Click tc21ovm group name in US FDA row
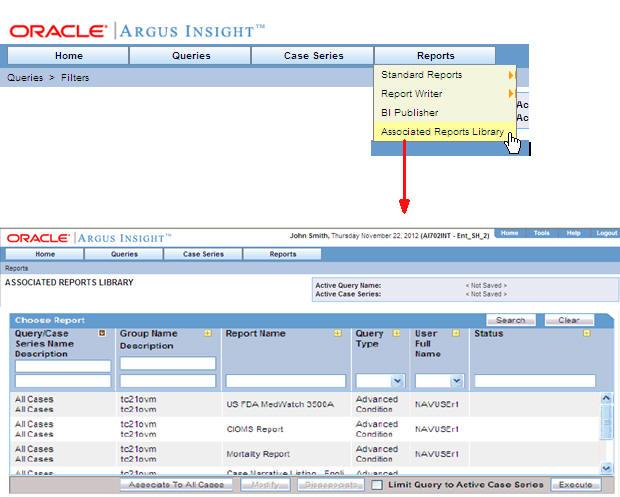The width and height of the screenshot is (620, 497). click(x=138, y=399)
